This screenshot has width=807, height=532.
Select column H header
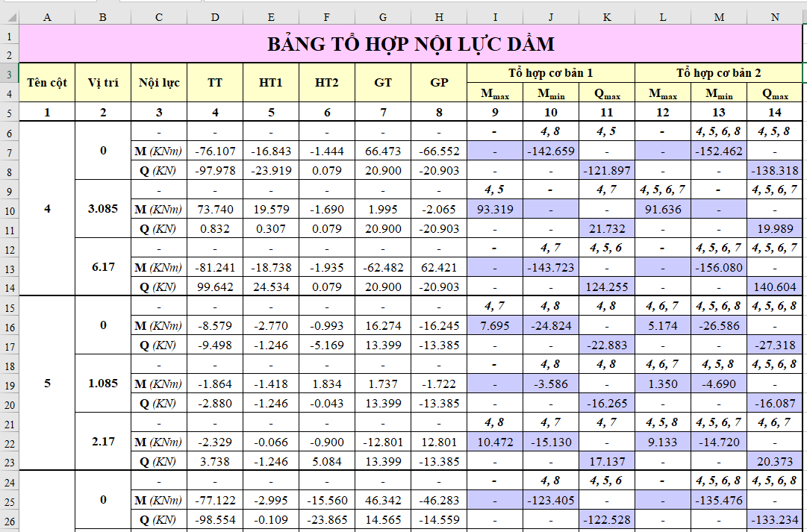[439, 17]
